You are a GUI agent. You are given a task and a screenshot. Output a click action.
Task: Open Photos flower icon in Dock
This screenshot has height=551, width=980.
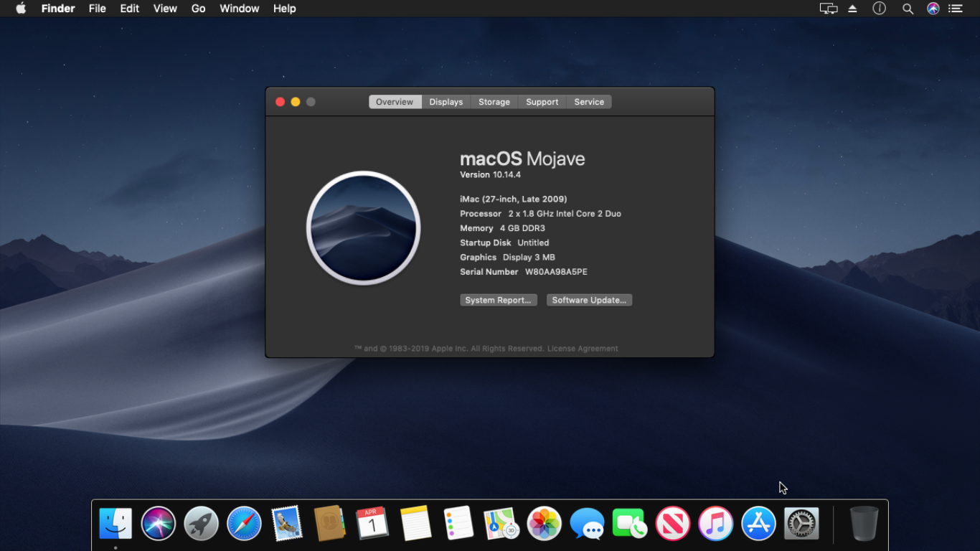point(544,524)
